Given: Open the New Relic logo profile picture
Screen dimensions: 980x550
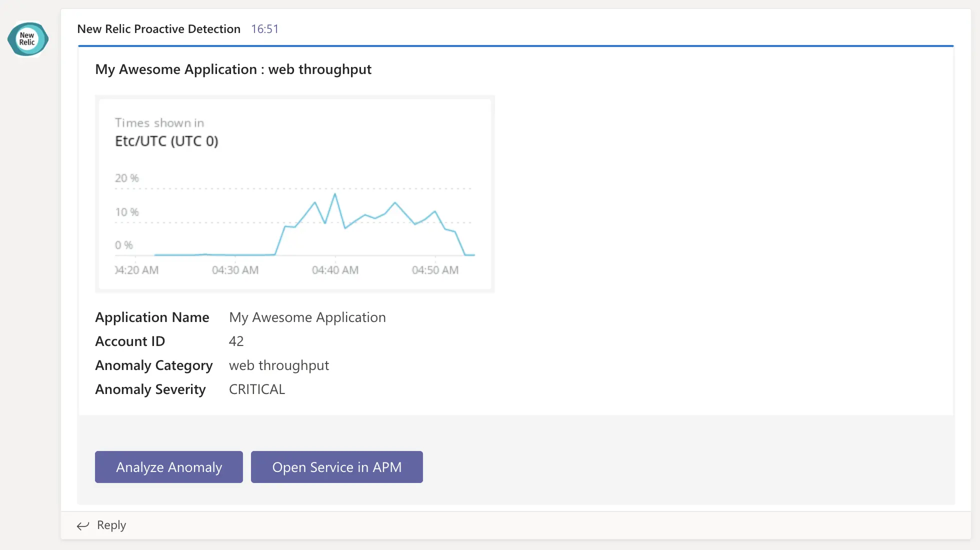Looking at the screenshot, I should coord(27,39).
